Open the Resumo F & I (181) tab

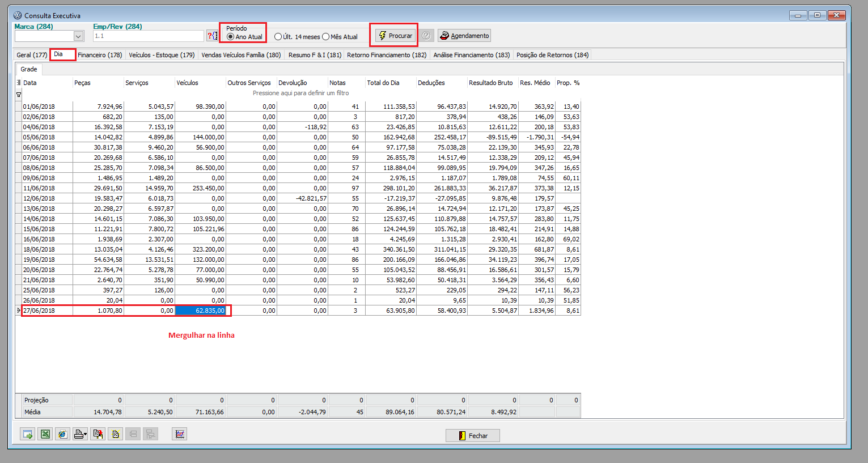pos(315,55)
